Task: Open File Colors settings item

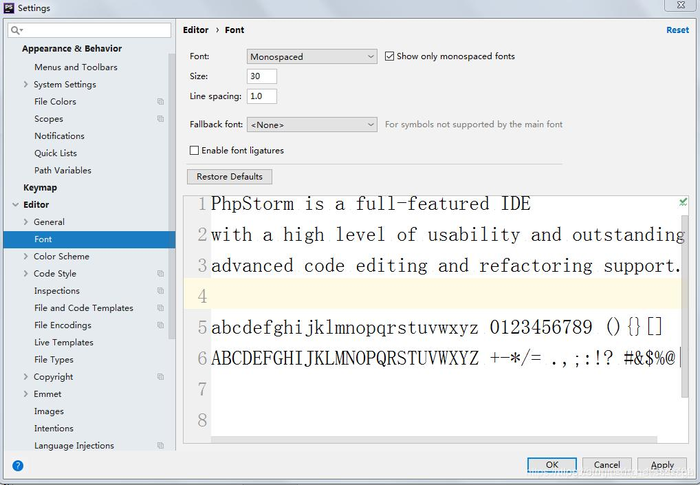Action: tap(55, 102)
